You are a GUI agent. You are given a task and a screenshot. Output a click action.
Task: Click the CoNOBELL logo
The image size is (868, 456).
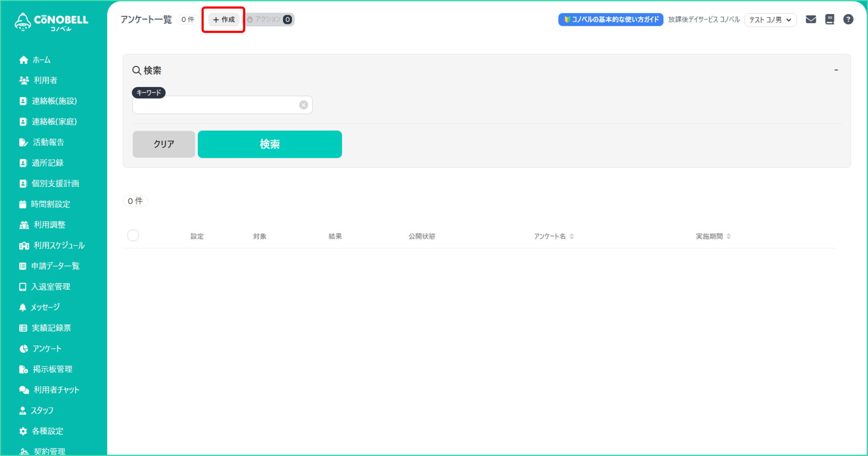(x=52, y=22)
